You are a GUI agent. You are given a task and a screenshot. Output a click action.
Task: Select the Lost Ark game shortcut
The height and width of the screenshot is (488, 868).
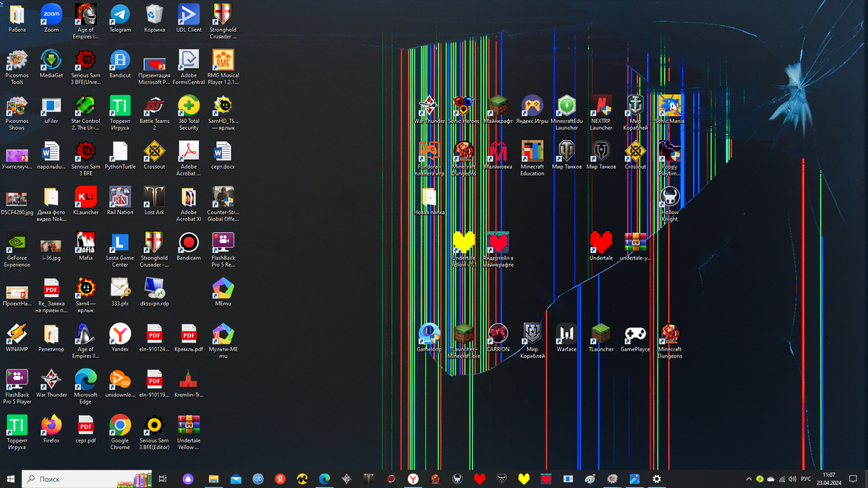point(154,201)
